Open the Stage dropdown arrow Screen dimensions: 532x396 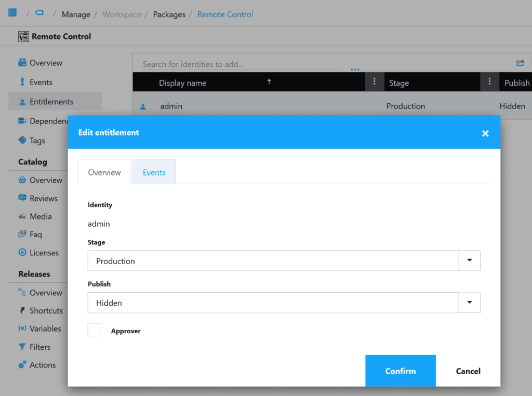470,261
